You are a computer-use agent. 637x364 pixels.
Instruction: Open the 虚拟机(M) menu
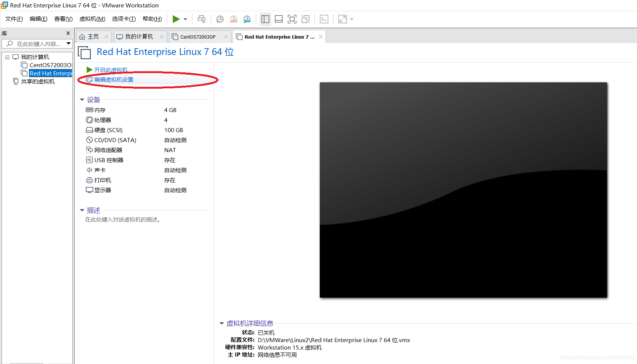[x=92, y=19]
